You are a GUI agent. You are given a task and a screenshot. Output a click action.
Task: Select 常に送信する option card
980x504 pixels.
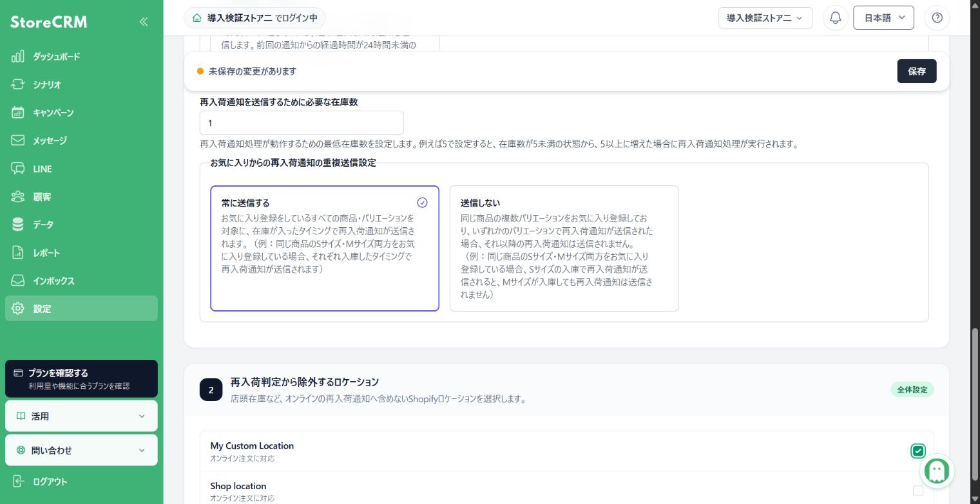coord(325,248)
